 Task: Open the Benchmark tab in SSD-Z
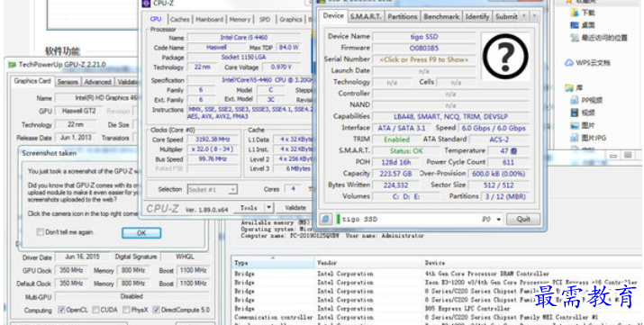pos(441,17)
